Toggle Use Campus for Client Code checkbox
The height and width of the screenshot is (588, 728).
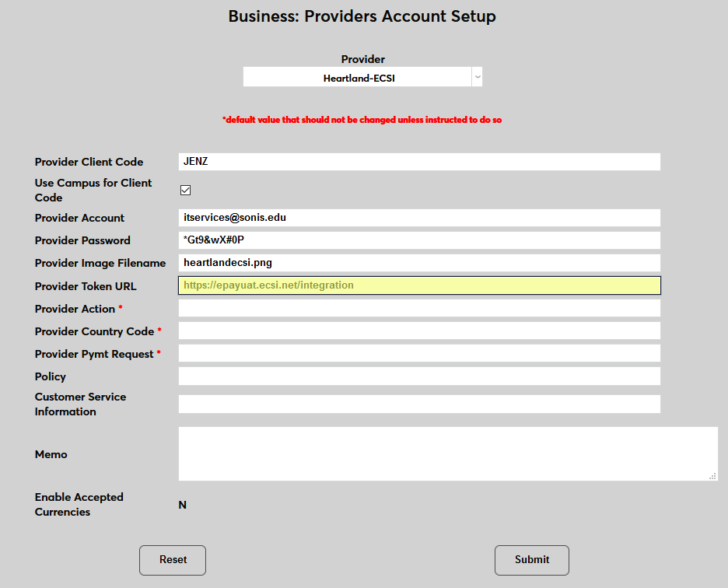pyautogui.click(x=185, y=190)
